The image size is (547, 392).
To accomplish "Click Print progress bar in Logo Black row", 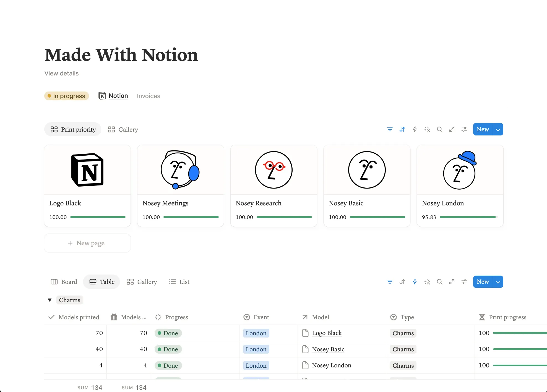I will pos(520,333).
